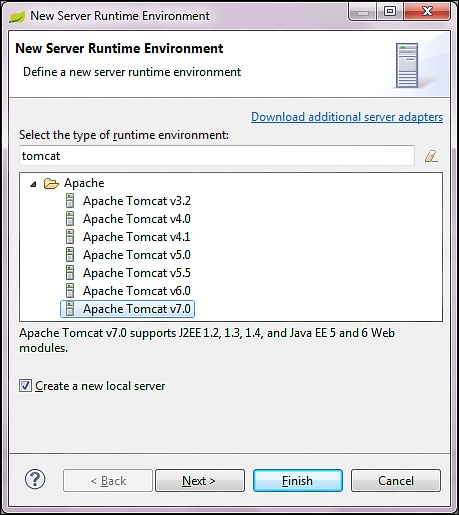
Task: Select the Apache folder label
Action: [84, 183]
